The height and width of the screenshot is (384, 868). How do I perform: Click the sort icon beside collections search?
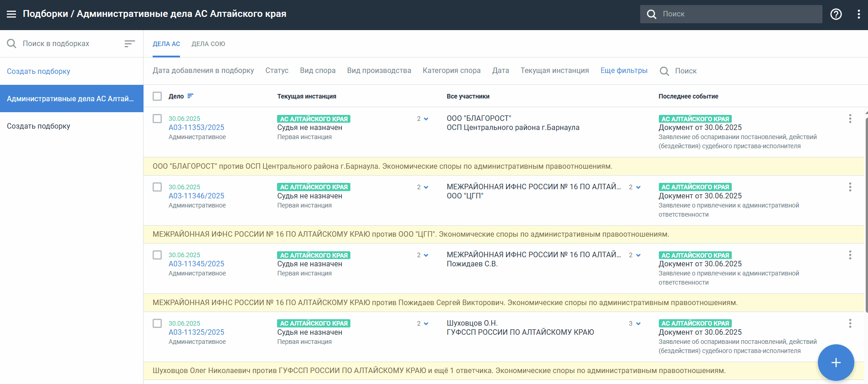click(130, 44)
